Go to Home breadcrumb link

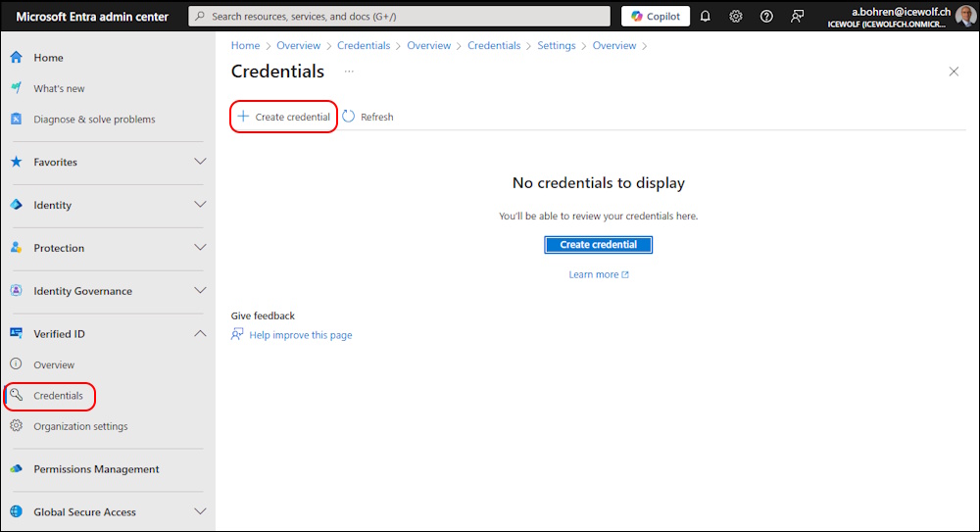point(245,46)
